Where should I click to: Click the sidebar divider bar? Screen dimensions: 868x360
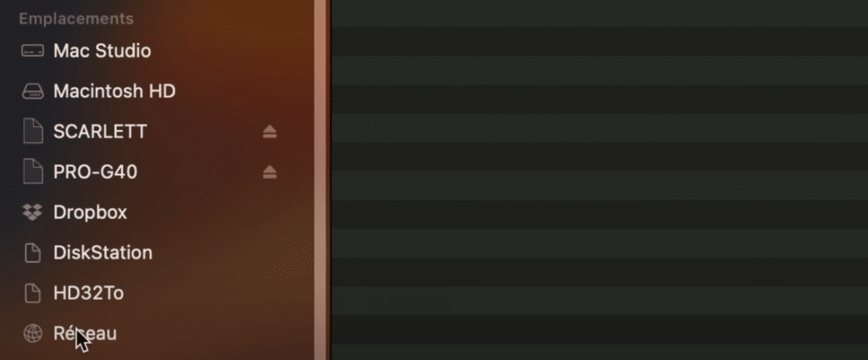click(x=322, y=180)
